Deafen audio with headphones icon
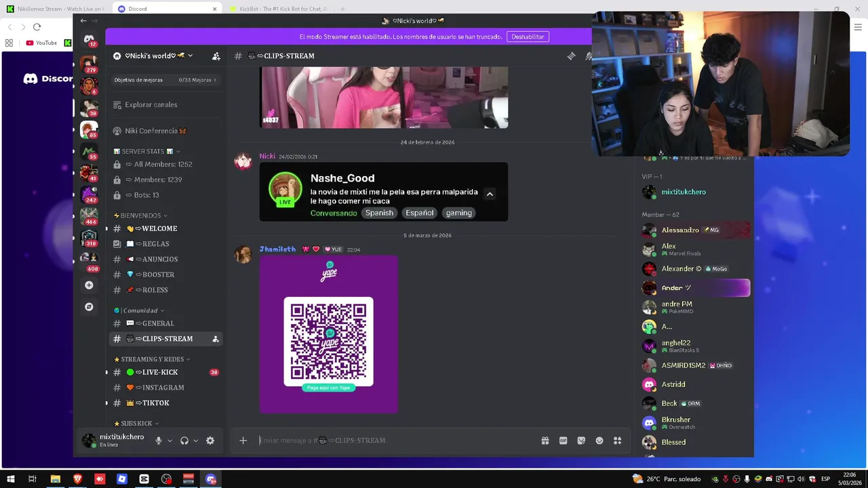 184,441
